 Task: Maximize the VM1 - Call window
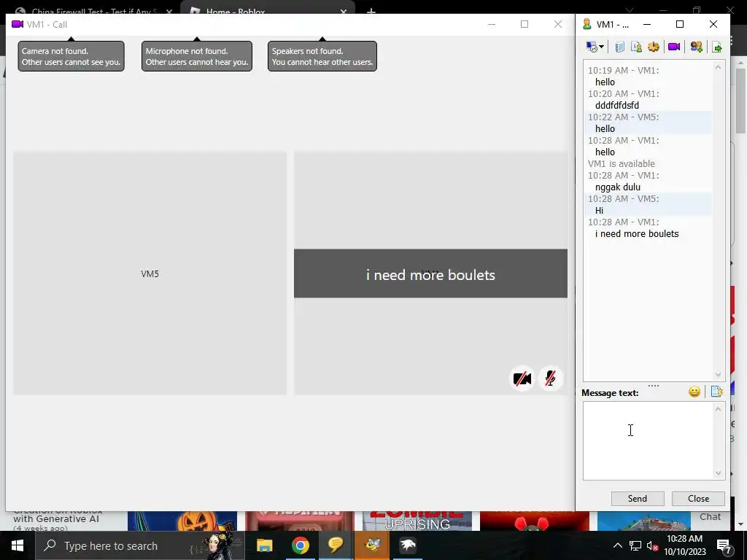(525, 24)
